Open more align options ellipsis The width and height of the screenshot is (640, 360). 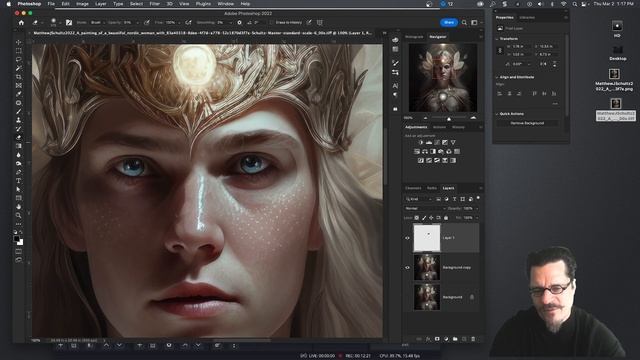[555, 104]
